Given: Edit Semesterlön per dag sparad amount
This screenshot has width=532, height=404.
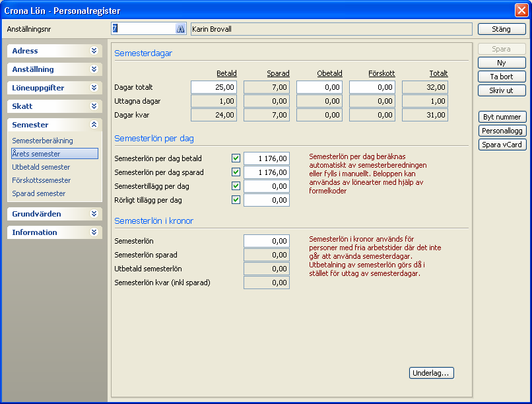Looking at the screenshot, I should (x=267, y=172).
